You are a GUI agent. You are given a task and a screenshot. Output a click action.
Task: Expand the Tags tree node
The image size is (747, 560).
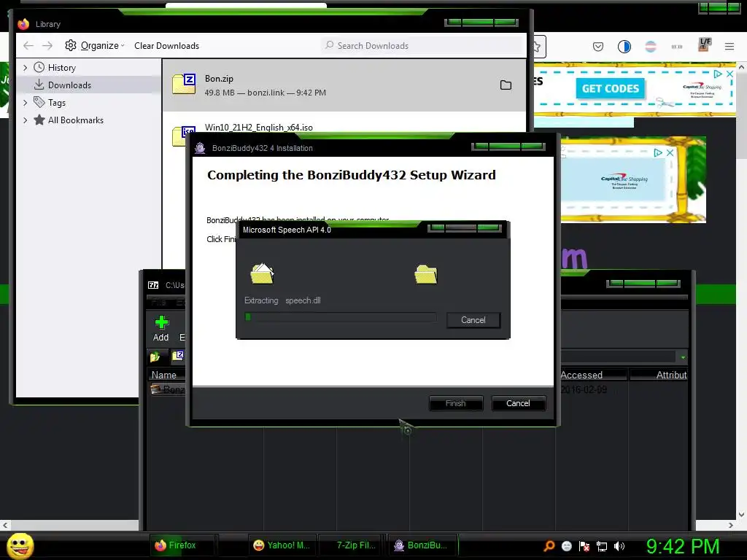[x=26, y=102]
